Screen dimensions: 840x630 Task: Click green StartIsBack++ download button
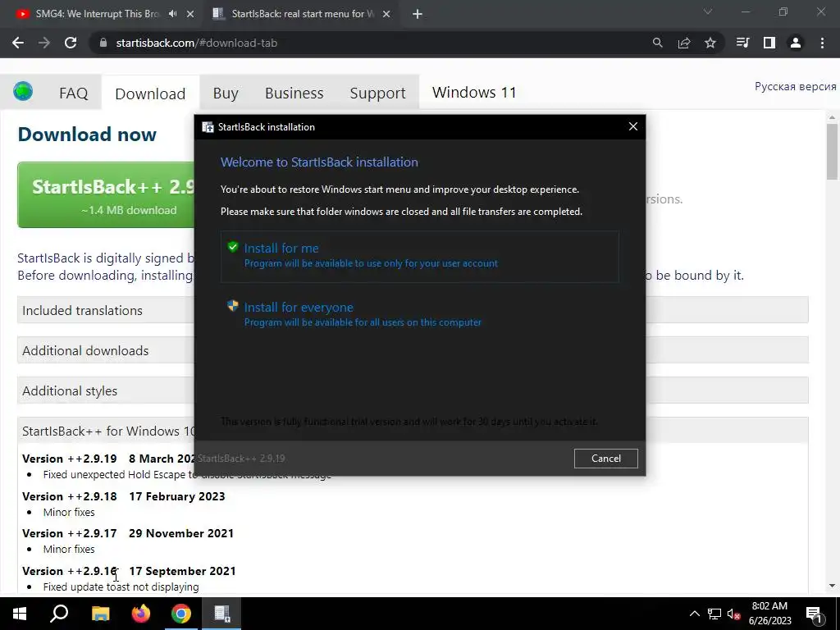106,195
